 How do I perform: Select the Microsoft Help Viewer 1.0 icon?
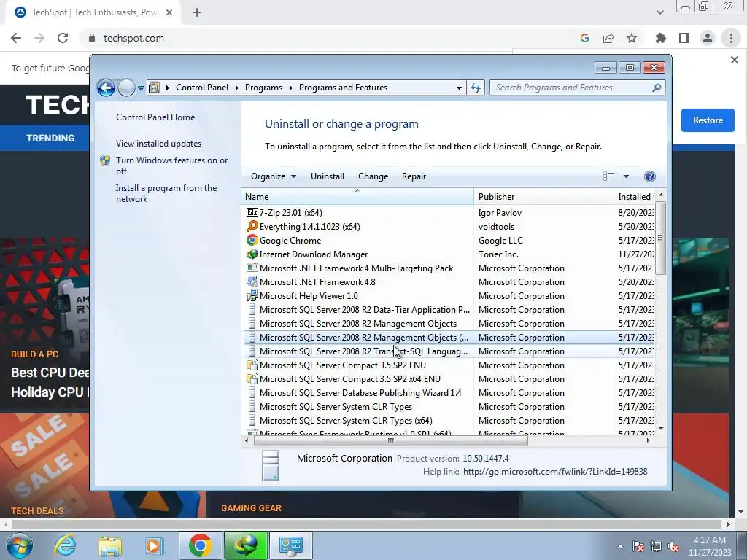[252, 296]
